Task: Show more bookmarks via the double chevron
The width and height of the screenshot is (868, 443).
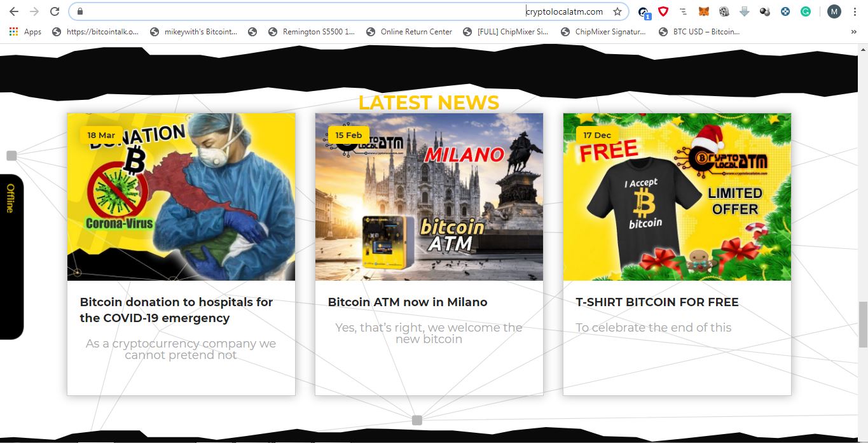Action: (x=853, y=31)
